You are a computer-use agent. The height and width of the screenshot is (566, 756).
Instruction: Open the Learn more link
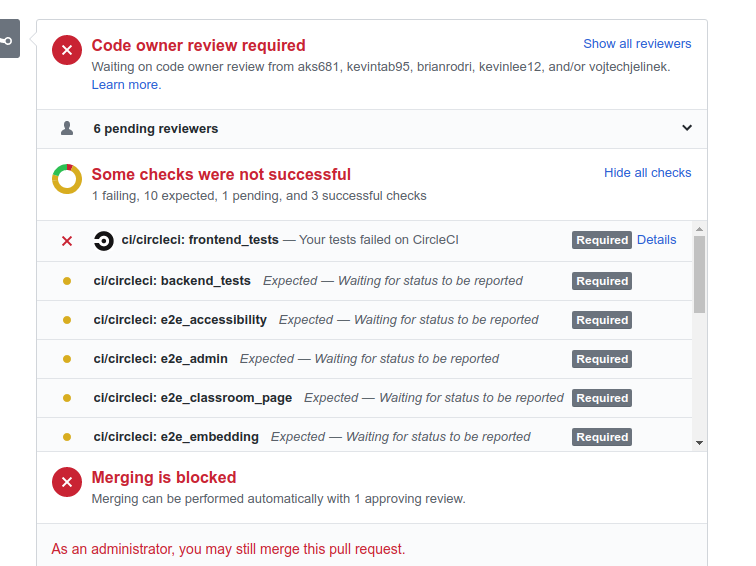click(126, 85)
